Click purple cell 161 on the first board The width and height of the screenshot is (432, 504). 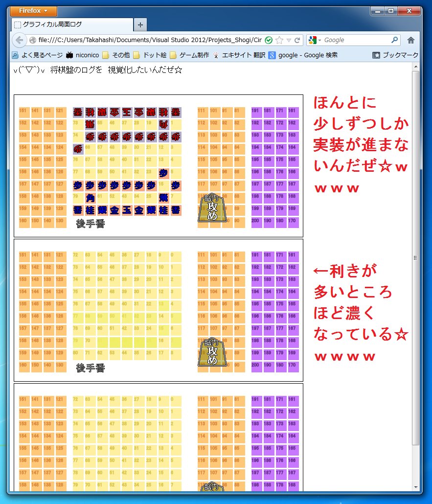tap(294, 112)
